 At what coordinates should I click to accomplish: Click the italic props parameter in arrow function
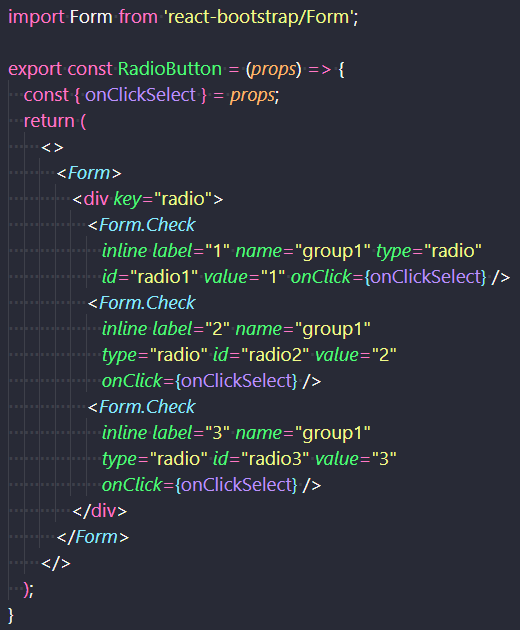(273, 70)
